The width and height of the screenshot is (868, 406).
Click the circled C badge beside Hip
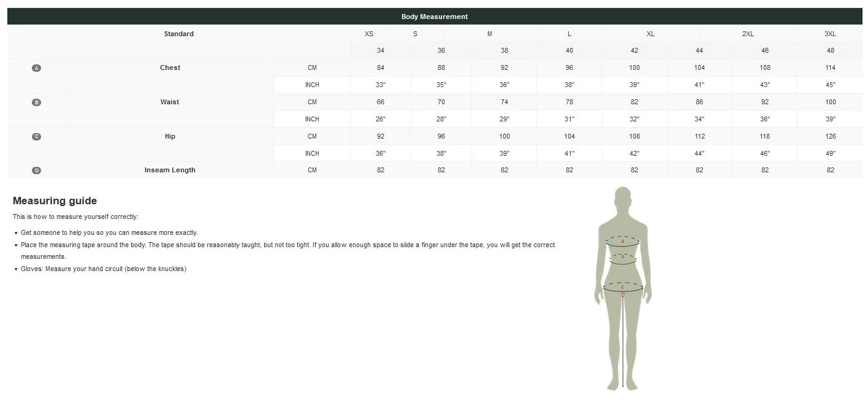click(x=36, y=137)
